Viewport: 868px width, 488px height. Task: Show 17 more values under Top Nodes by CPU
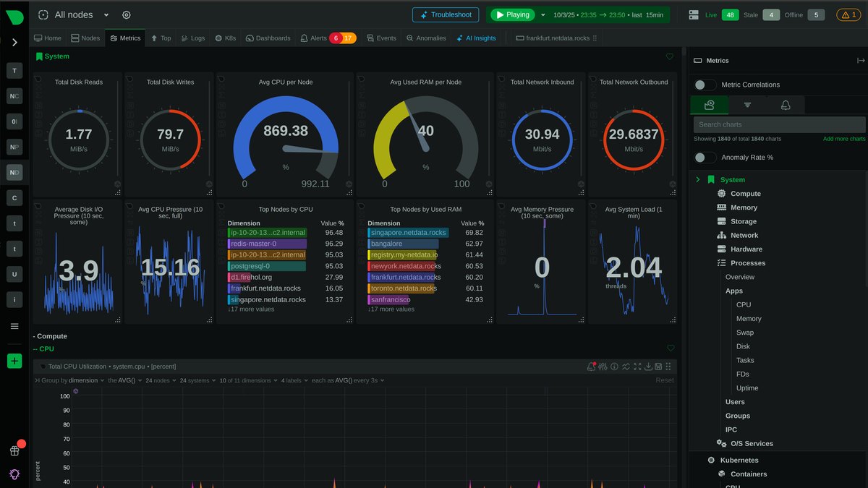coord(251,309)
